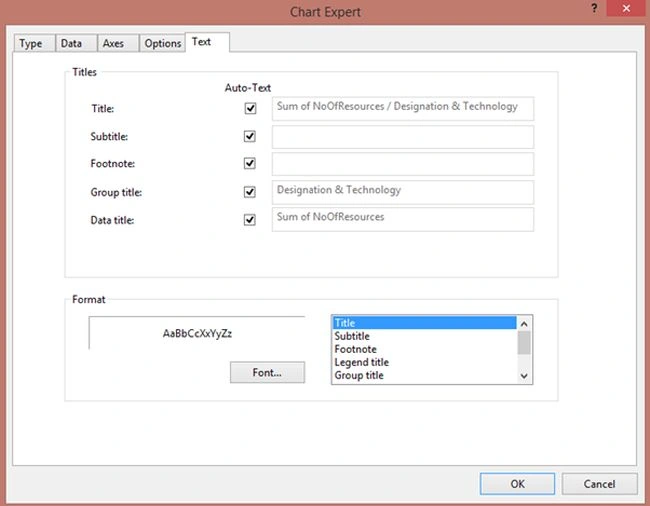Click the format list scroll down arrow
This screenshot has width=650, height=506.
point(524,376)
